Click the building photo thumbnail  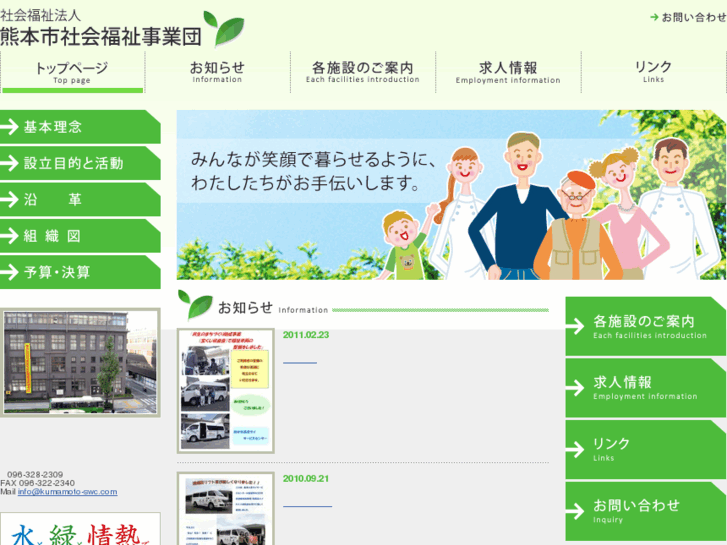80,362
